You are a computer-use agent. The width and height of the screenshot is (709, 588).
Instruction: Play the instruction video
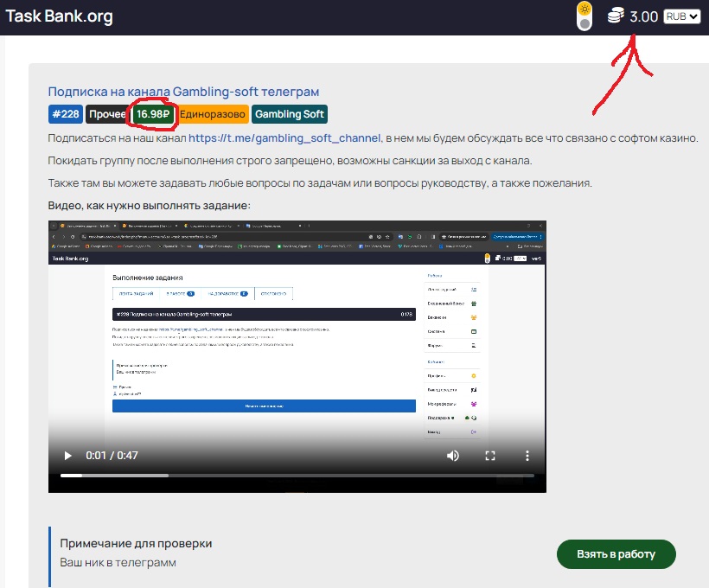coord(67,456)
